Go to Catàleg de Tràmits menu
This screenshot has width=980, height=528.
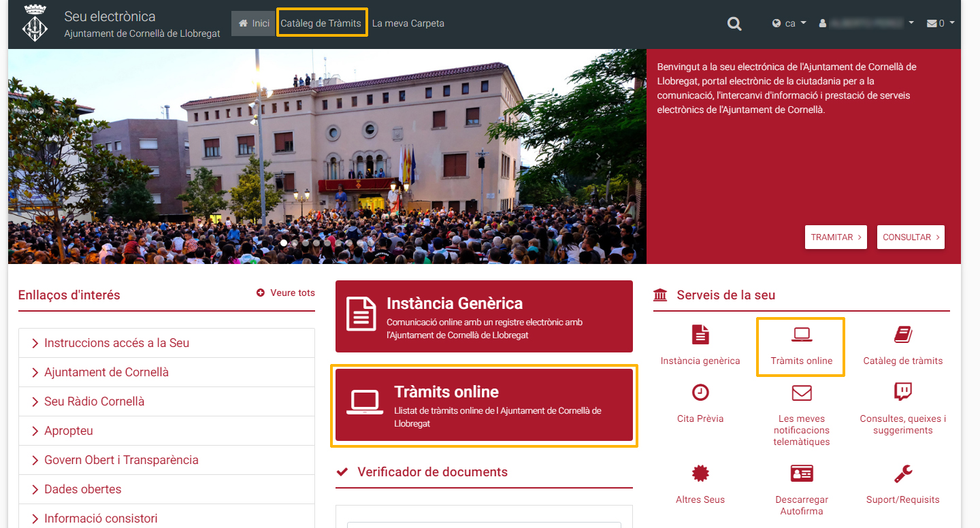[321, 23]
